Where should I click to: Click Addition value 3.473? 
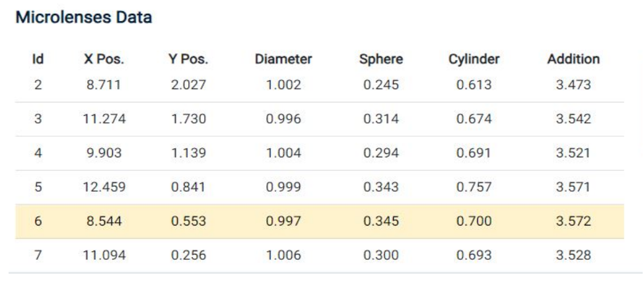(573, 85)
